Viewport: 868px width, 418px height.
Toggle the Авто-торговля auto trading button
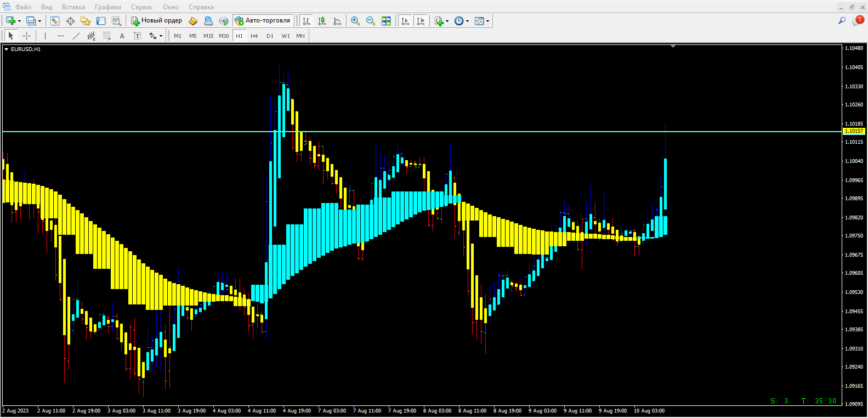[263, 21]
